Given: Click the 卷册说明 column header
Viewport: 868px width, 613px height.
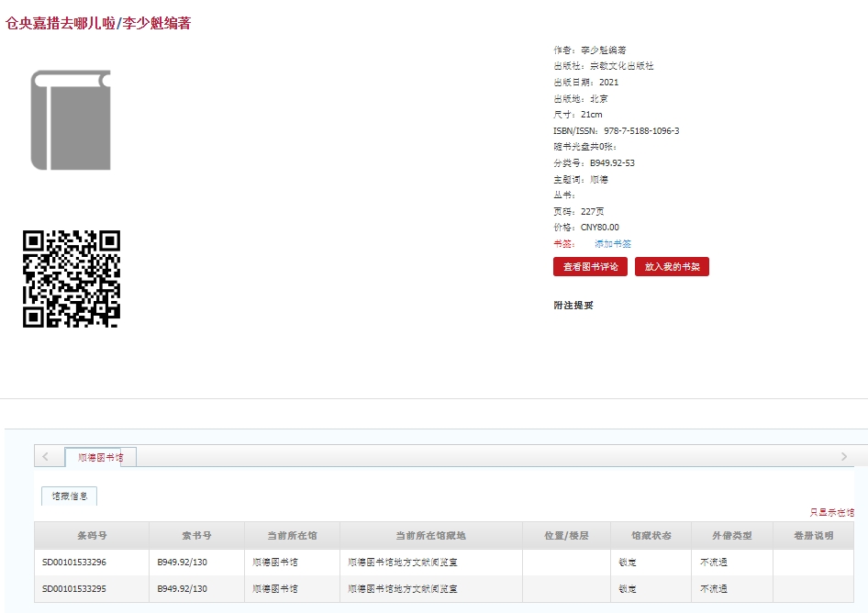Looking at the screenshot, I should click(813, 536).
